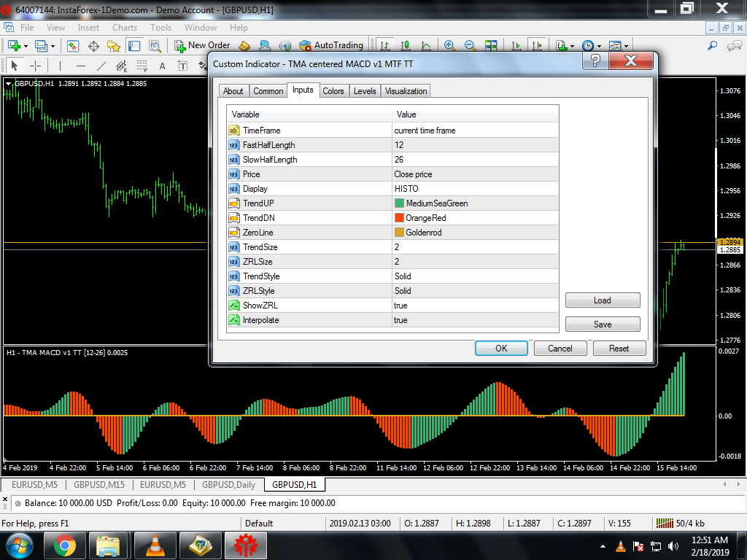Select the equidistant channel tool
This screenshot has height=560, width=747.
click(x=122, y=66)
